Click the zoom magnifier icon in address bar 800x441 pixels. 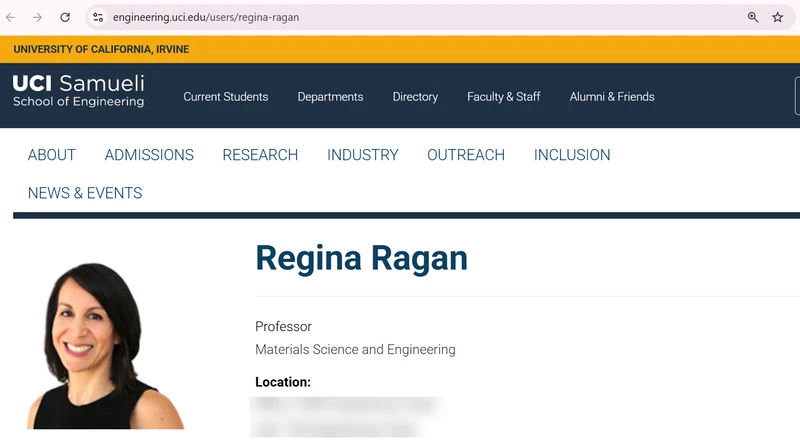(753, 17)
